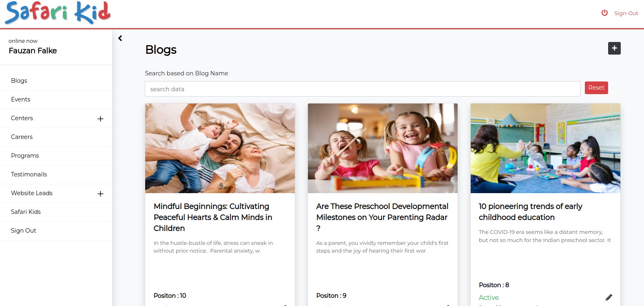Open Blogs in sidebar

[x=56, y=81]
